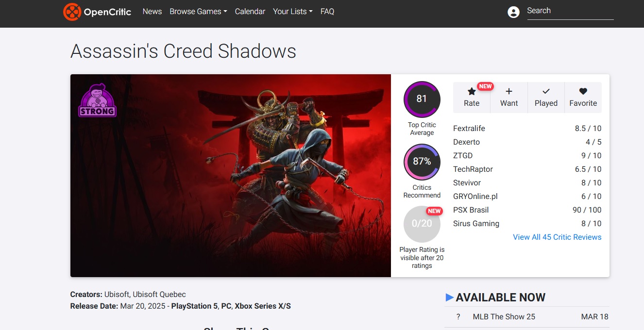
Task: Open the News menu item
Action: [152, 12]
